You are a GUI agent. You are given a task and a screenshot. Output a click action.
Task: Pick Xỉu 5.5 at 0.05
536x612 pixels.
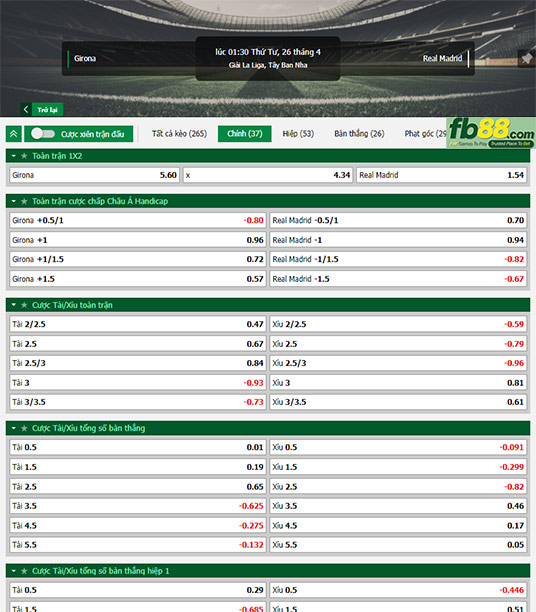tap(398, 545)
